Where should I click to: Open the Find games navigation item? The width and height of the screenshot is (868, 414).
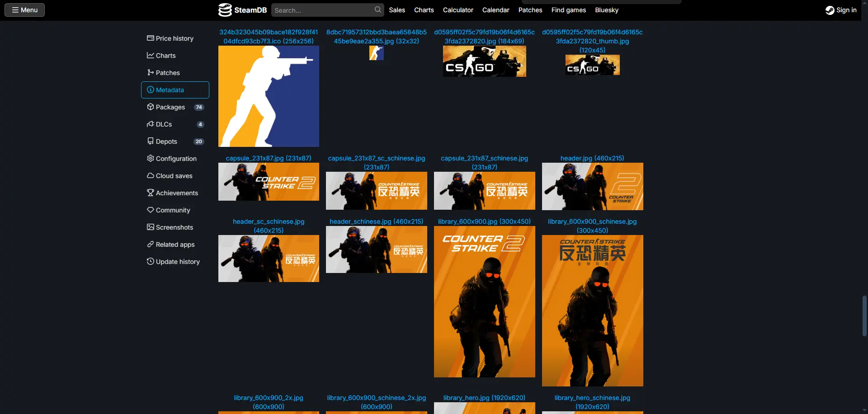coord(569,10)
